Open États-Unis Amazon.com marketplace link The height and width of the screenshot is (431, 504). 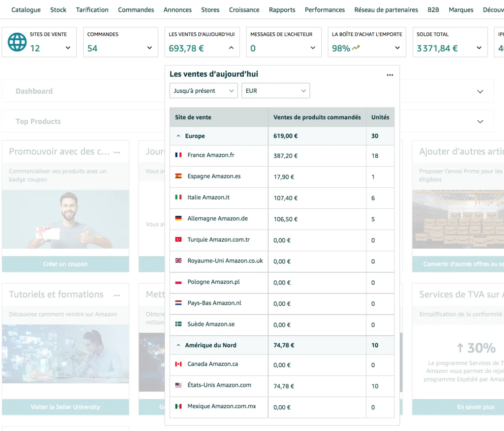coord(219,385)
